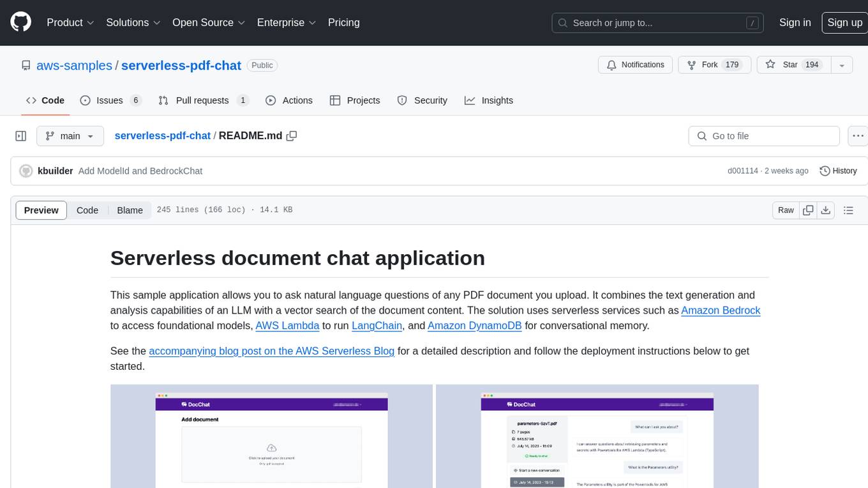Click the 245 lines file info text
Image resolution: width=868 pixels, height=488 pixels.
coord(225,210)
